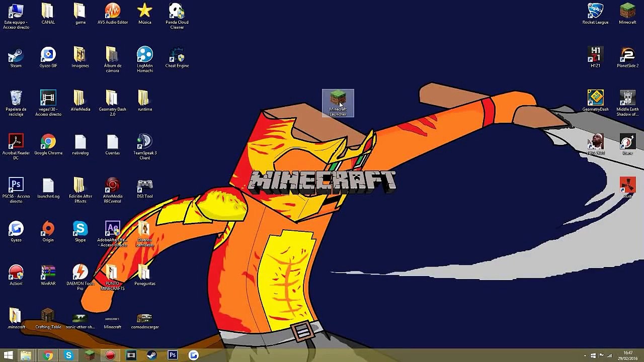
Task: Select Panda Cloud Cleaner desktop icon
Action: [x=177, y=16]
